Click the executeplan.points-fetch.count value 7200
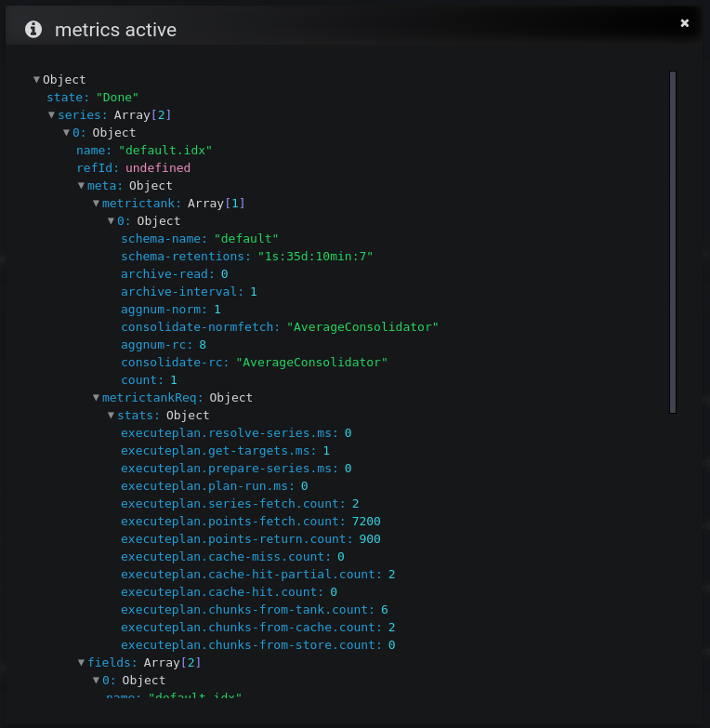 [x=366, y=522]
